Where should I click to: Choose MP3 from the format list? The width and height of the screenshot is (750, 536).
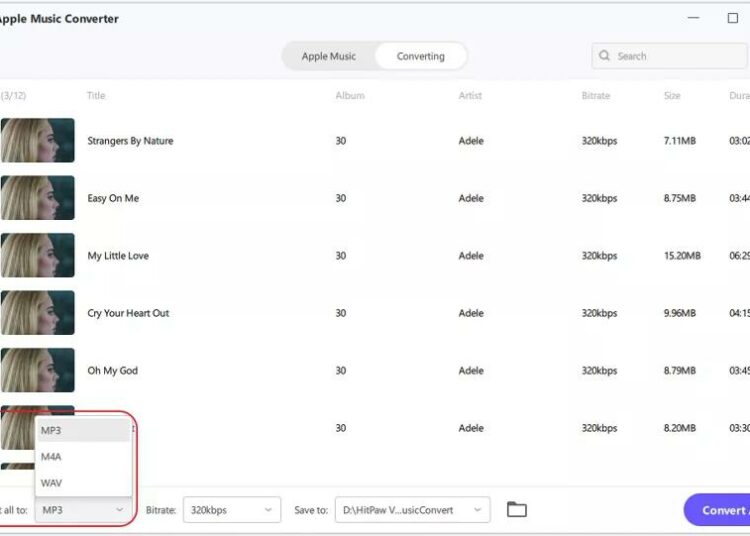click(83, 430)
